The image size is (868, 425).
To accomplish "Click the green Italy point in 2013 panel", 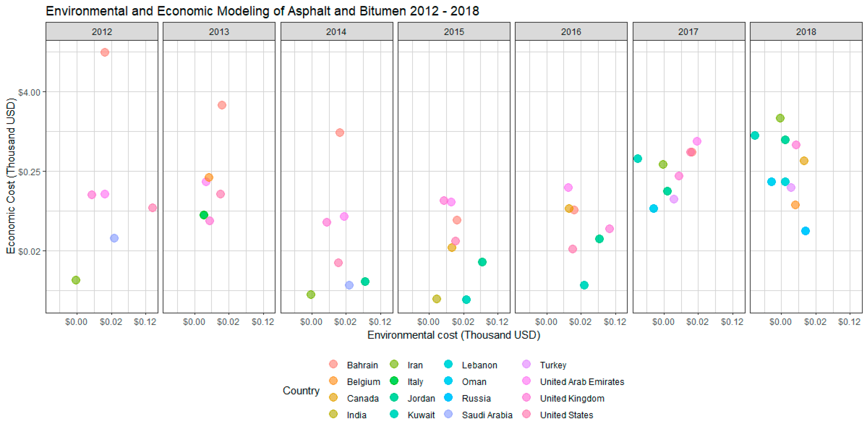I will (x=203, y=215).
